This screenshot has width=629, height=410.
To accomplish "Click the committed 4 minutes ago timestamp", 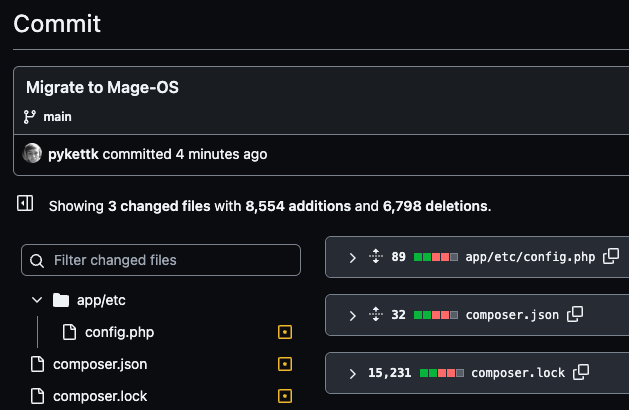I will (185, 154).
